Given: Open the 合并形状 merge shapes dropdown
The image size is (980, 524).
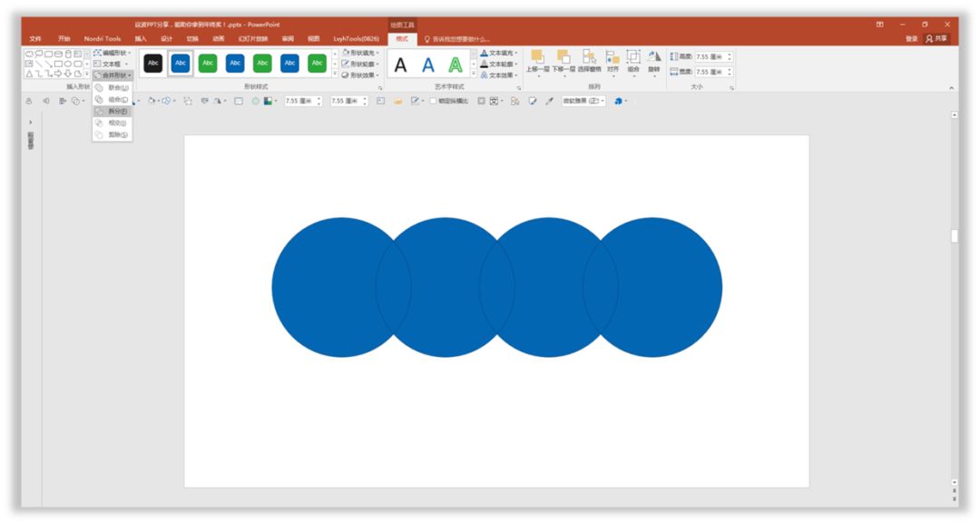Looking at the screenshot, I should (113, 75).
